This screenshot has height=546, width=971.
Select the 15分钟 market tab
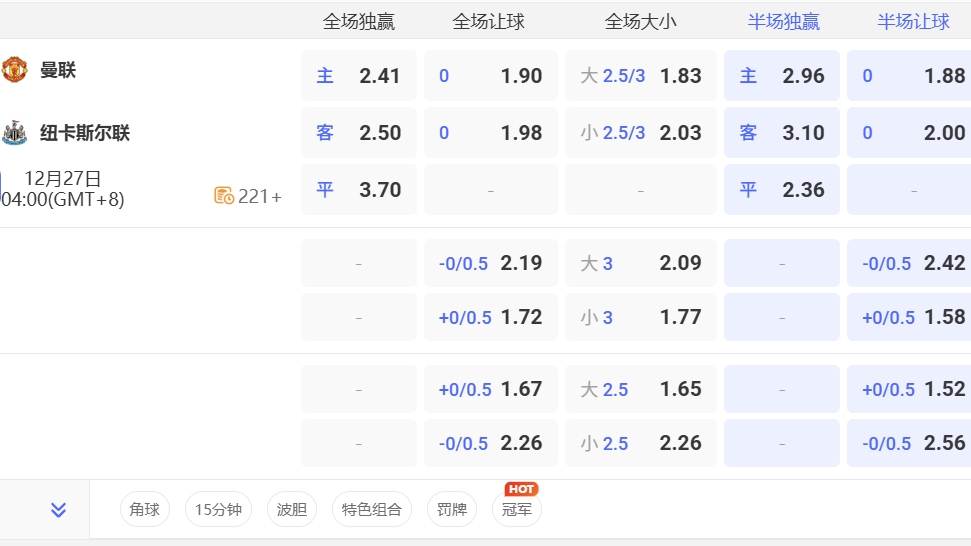click(x=218, y=510)
